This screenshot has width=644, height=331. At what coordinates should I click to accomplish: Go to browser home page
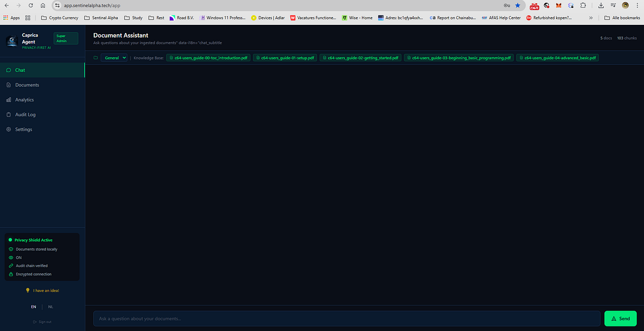(43, 6)
